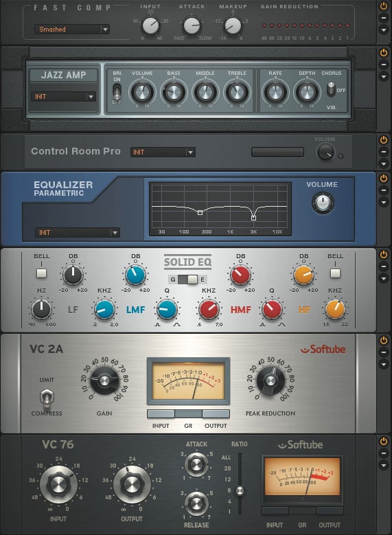Click the Jazz Amp VOLUME knob
392x535 pixels.
pos(142,92)
